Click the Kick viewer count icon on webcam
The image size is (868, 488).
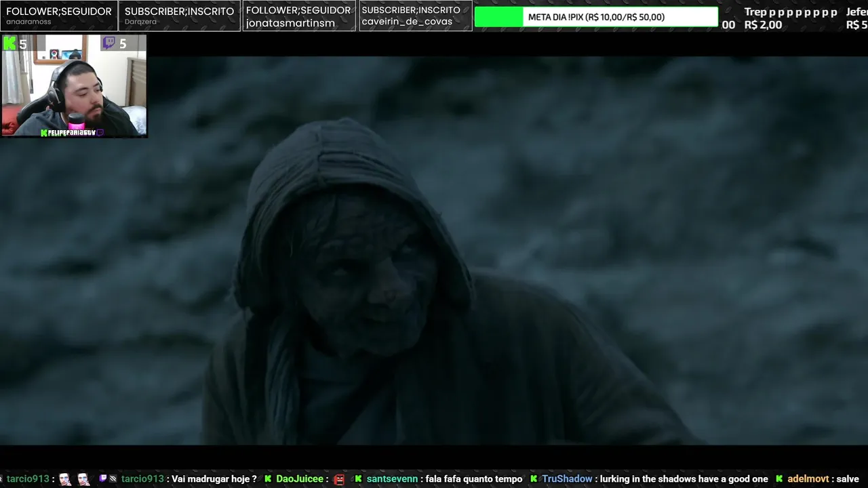pyautogui.click(x=9, y=44)
